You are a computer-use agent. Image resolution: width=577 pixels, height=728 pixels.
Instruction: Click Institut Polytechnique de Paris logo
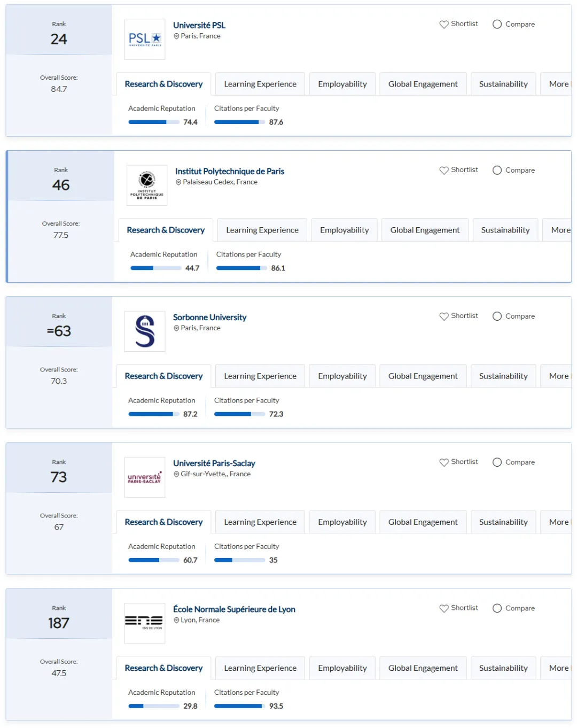tap(147, 185)
